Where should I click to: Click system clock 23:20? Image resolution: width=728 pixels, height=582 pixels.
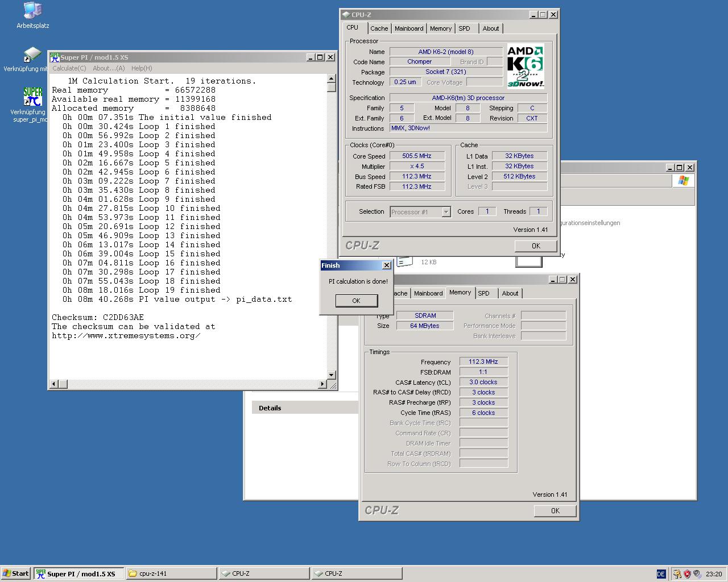[x=714, y=574]
